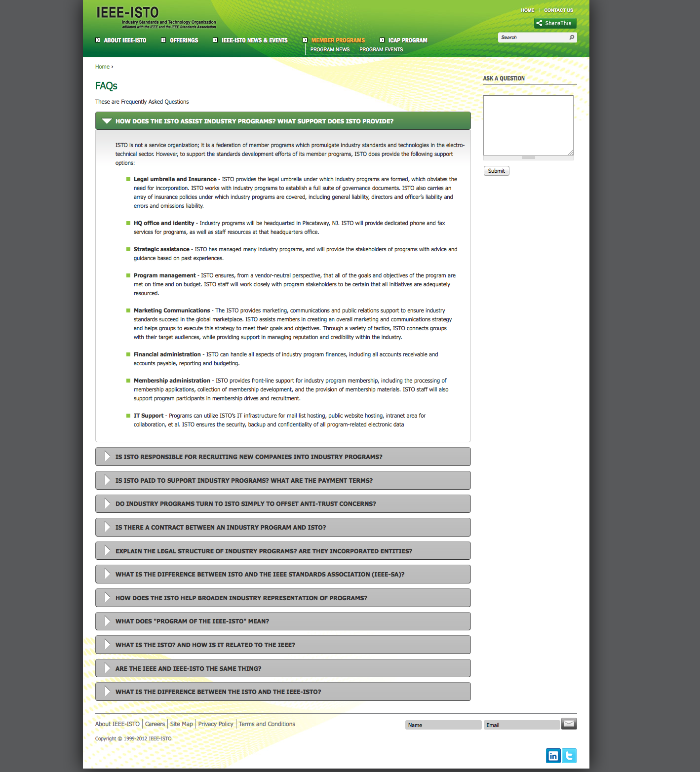Viewport: 700px width, 772px height.
Task: Click arrow icon beside IEEE-ISTO News & Events
Action: (215, 40)
